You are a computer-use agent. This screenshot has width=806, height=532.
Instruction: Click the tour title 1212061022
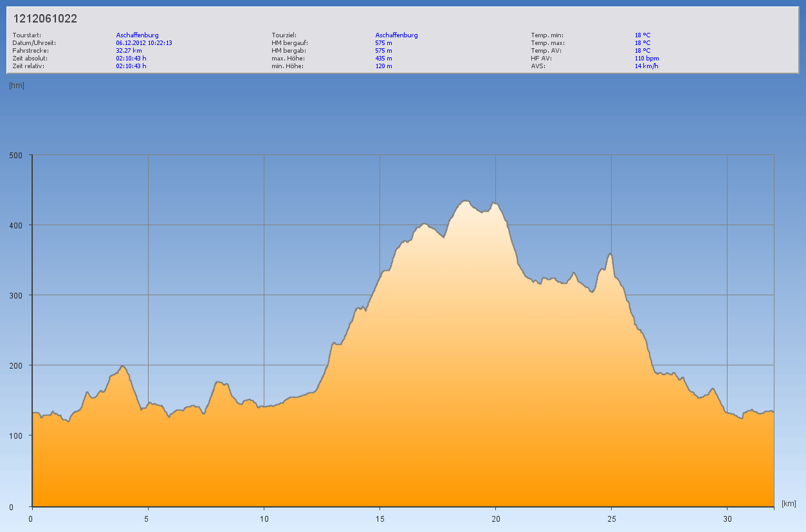coord(45,19)
